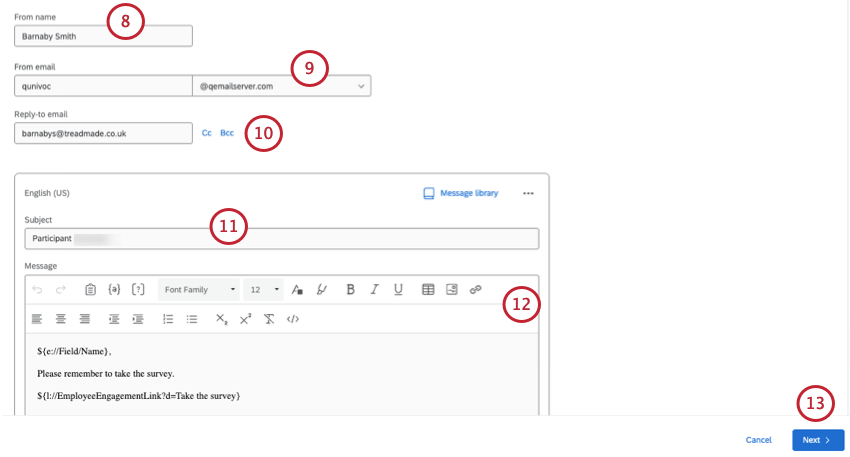Click the Reply-to email field
Image resolution: width=850 pixels, height=457 pixels.
104,133
